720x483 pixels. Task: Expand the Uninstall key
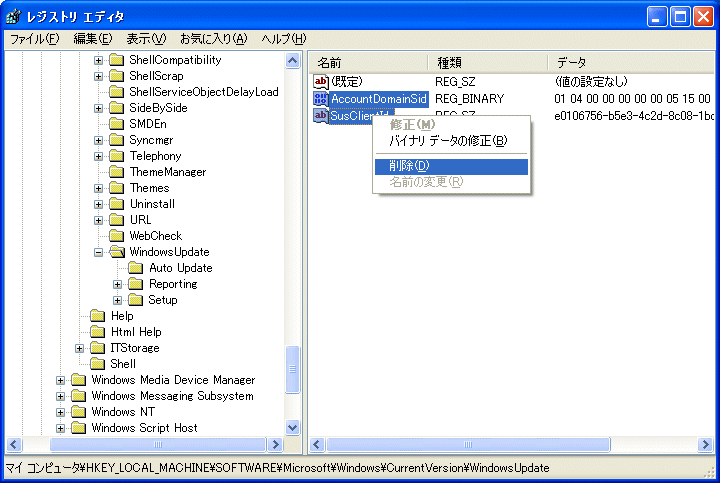point(98,204)
